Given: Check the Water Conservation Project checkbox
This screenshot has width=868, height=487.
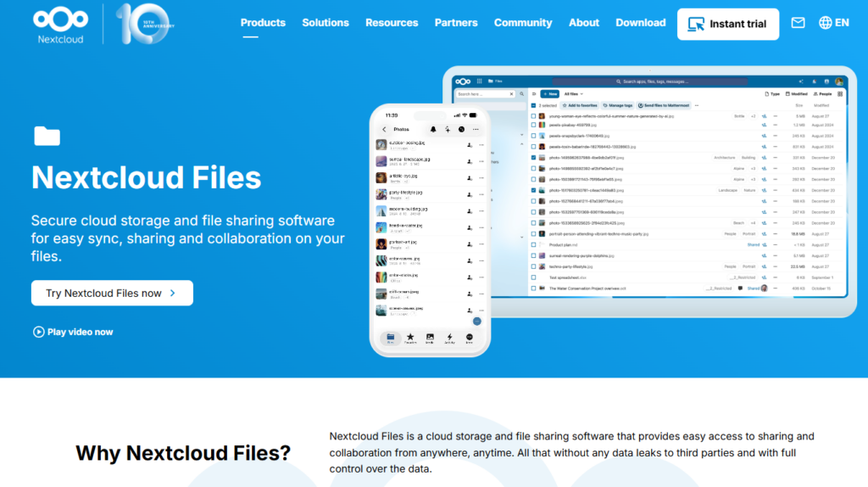Looking at the screenshot, I should 534,288.
